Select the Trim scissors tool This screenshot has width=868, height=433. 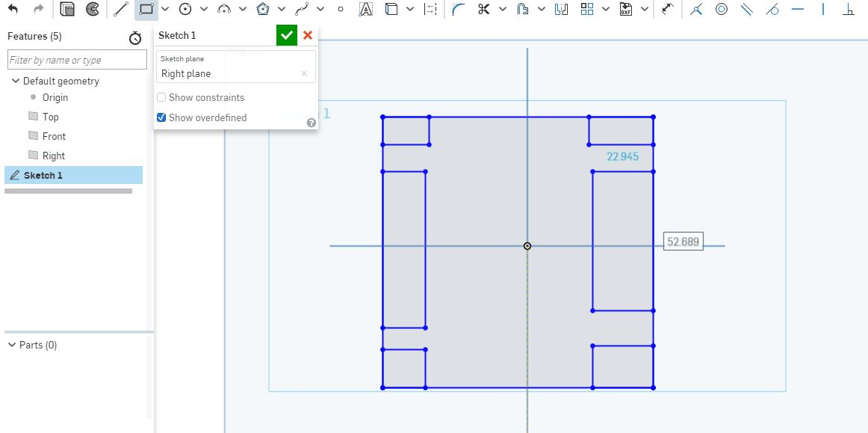tap(484, 9)
